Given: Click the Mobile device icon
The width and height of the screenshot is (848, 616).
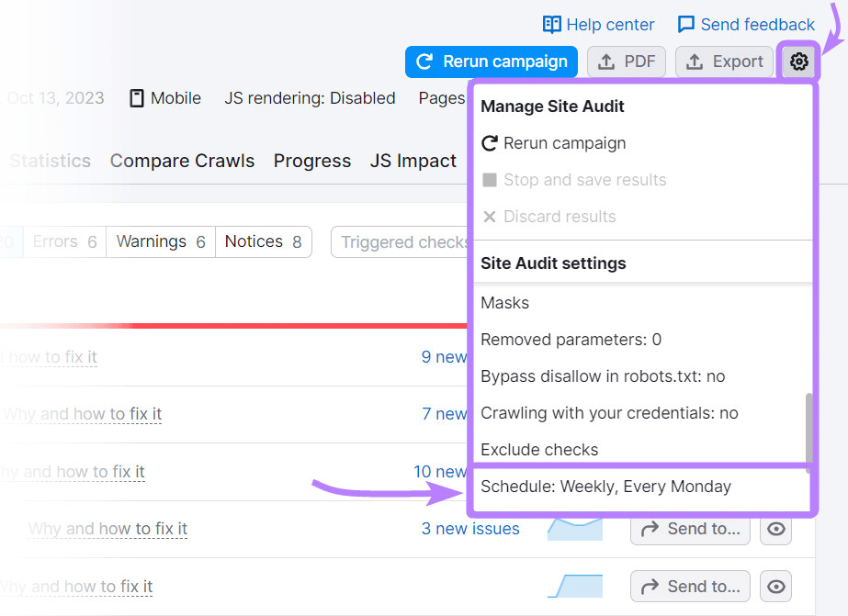Looking at the screenshot, I should [139, 97].
